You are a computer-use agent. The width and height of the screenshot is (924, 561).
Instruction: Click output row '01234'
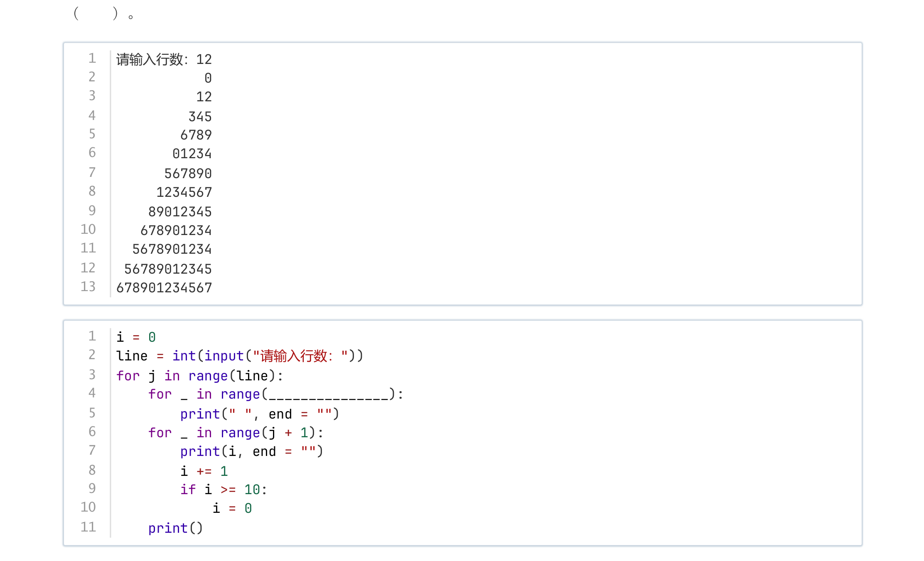point(192,154)
